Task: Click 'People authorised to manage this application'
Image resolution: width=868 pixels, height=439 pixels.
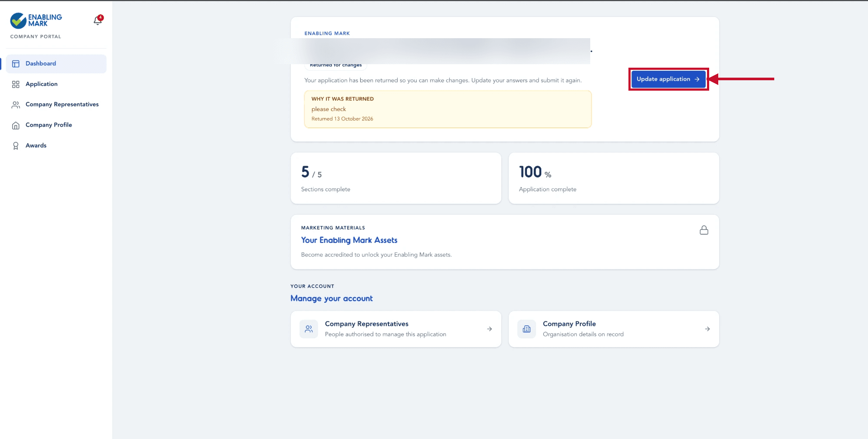Action: tap(385, 334)
